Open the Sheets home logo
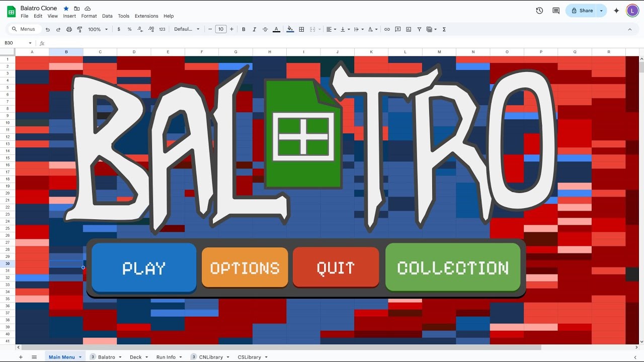The width and height of the screenshot is (644, 362). coord(11,11)
